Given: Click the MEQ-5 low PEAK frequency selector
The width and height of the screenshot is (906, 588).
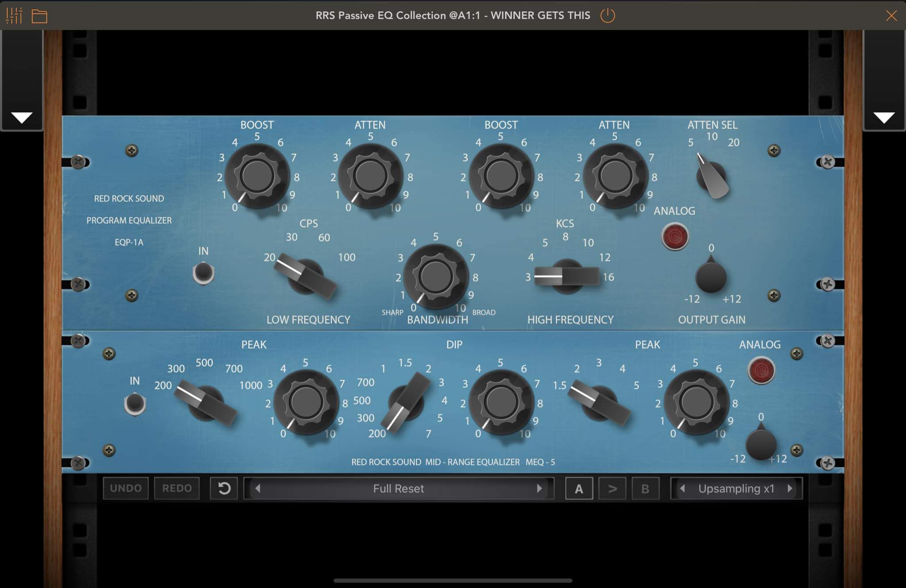Looking at the screenshot, I should point(206,403).
